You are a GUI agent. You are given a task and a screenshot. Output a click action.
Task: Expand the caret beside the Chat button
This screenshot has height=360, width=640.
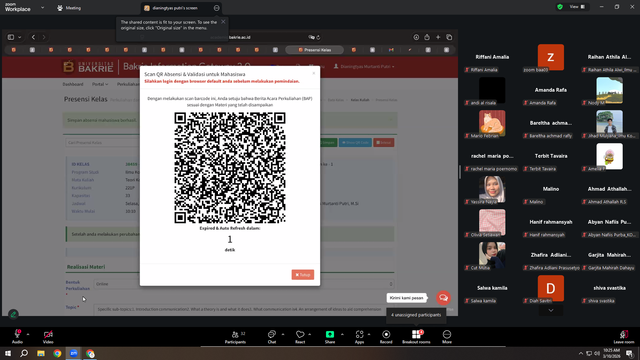tap(283, 334)
